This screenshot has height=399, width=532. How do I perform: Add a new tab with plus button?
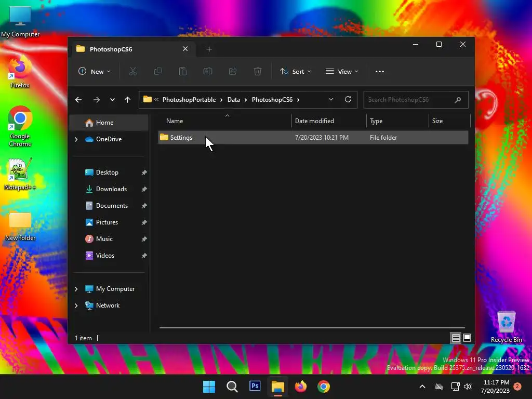coord(209,49)
